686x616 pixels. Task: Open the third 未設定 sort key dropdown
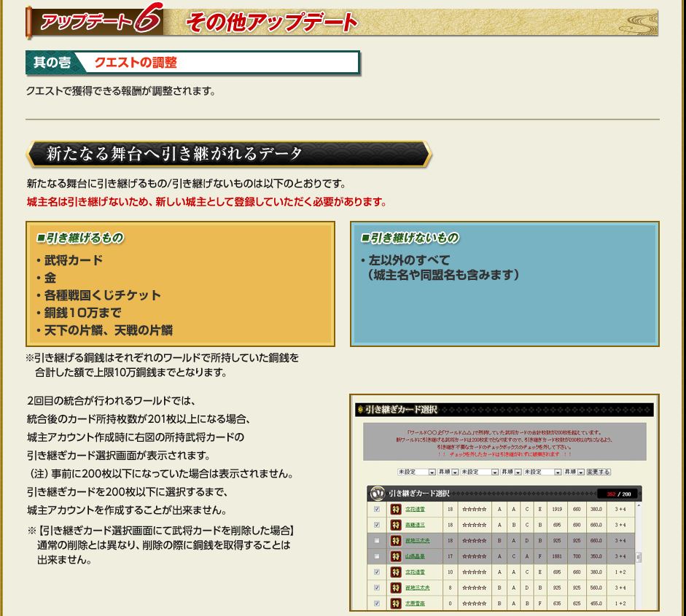542,472
